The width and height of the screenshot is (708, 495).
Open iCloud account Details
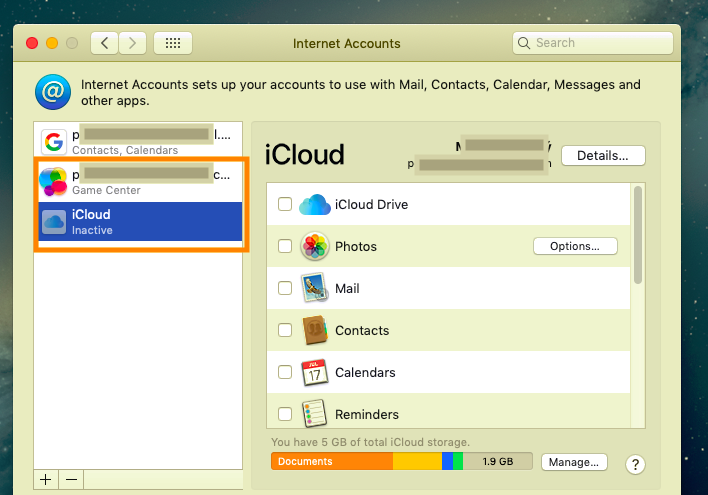(x=603, y=156)
